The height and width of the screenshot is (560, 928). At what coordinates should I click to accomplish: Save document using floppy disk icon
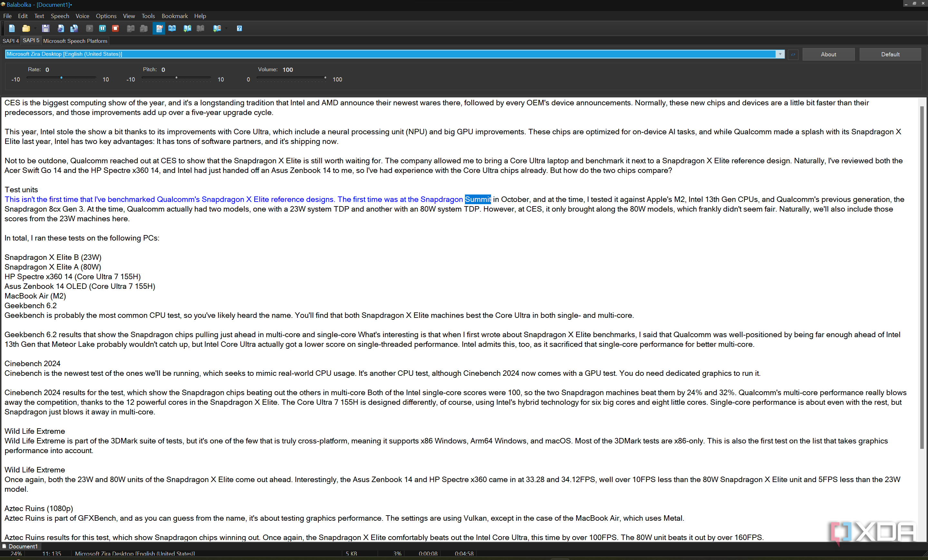coord(45,28)
